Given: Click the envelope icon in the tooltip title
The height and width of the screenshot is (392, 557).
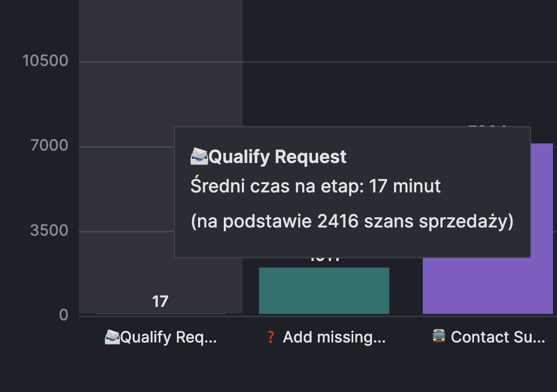Looking at the screenshot, I should point(199,156).
